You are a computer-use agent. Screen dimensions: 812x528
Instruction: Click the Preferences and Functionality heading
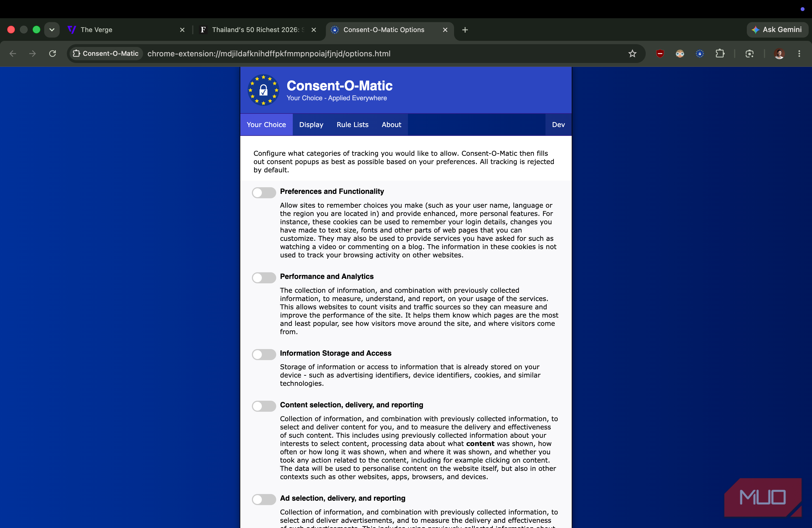[x=332, y=191]
